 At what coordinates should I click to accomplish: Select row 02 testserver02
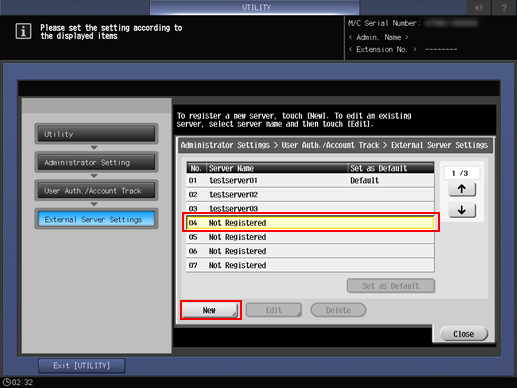pyautogui.click(x=310, y=194)
